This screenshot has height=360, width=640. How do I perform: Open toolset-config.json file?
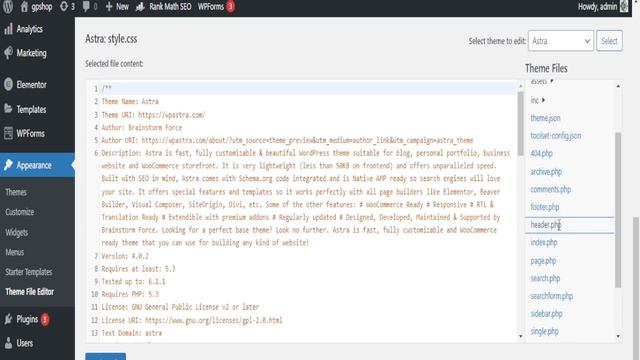point(556,136)
